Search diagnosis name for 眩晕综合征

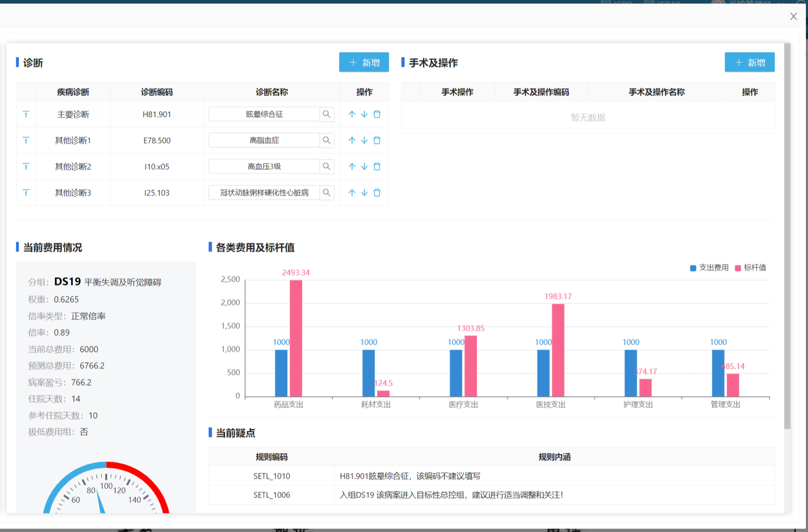coord(327,114)
